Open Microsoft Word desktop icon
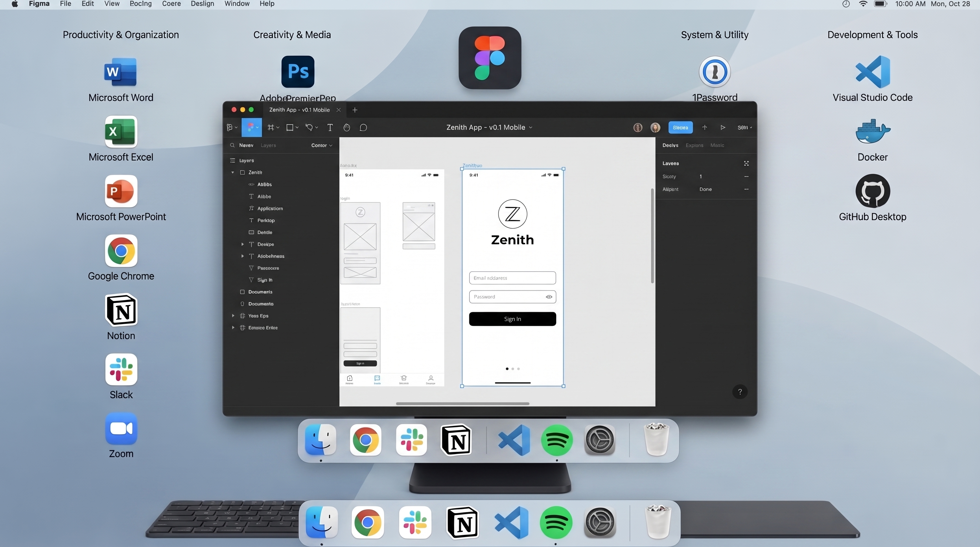This screenshot has width=980, height=547. [x=121, y=72]
